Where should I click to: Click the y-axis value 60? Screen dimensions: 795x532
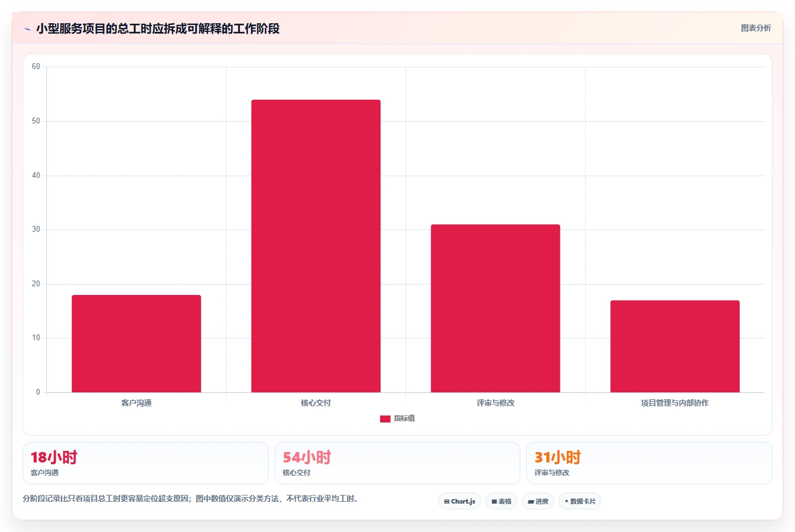point(36,67)
